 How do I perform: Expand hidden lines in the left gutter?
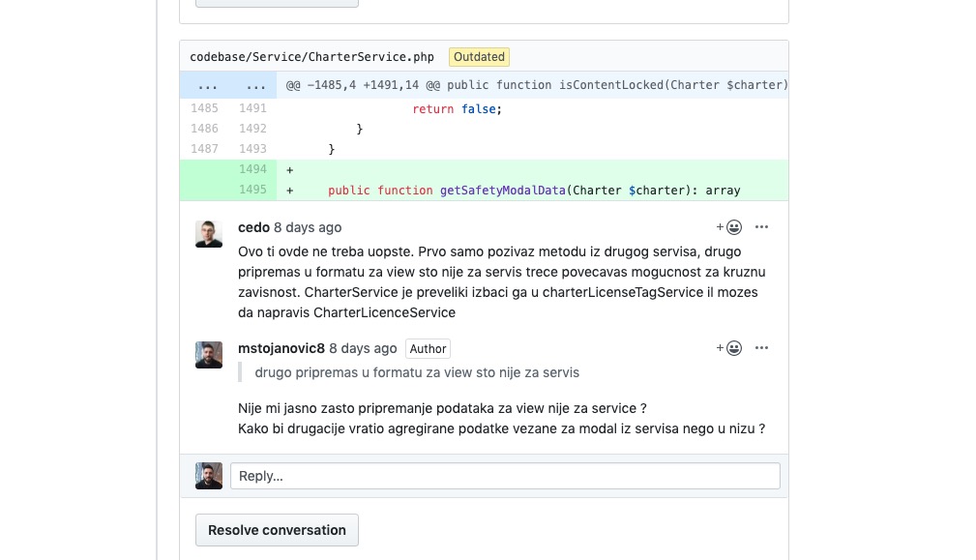point(207,85)
